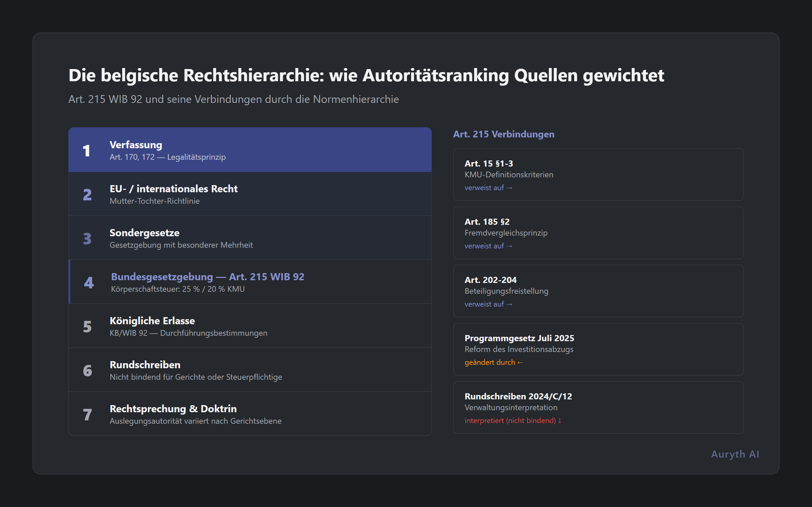Click verweist auf beneath Art. 185 §2
The width and height of the screenshot is (812, 507).
click(488, 246)
